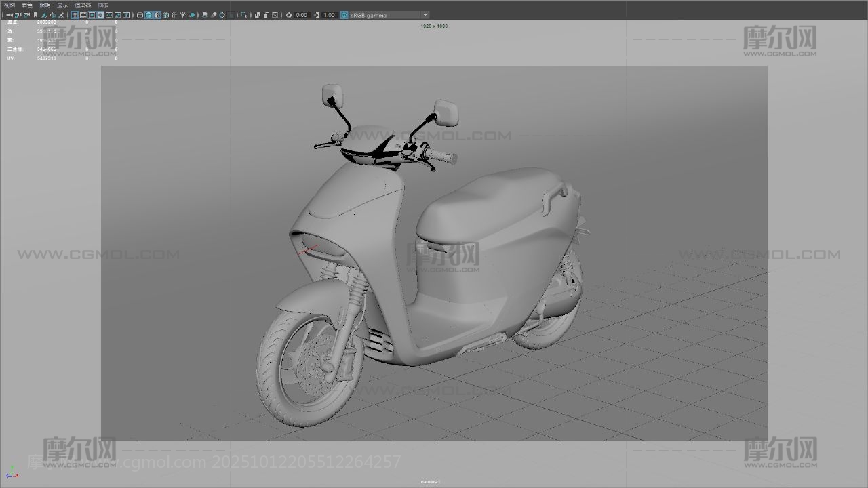Toggle Smooth Shade All cube button
The width and height of the screenshot is (868, 488).
click(149, 15)
